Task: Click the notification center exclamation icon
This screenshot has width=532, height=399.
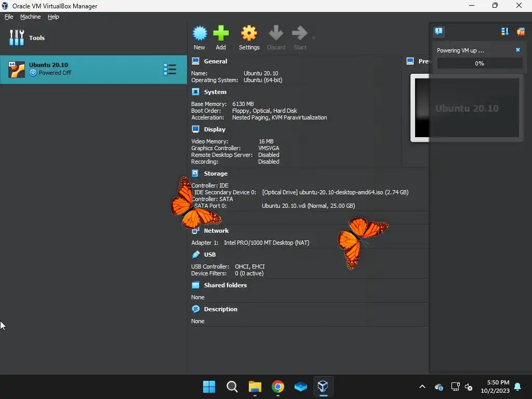Action: (x=438, y=32)
